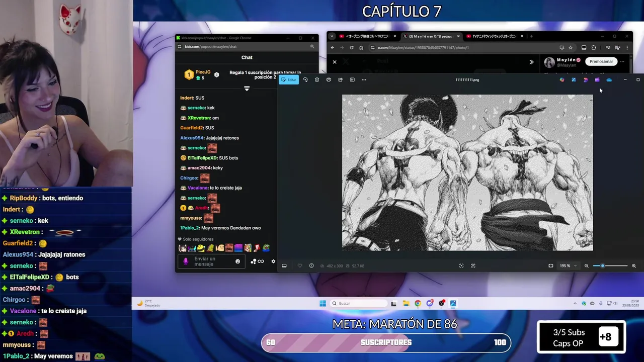Open site settings icon in Kick window
Image resolution: width=644 pixels, height=362 pixels.
point(180,46)
